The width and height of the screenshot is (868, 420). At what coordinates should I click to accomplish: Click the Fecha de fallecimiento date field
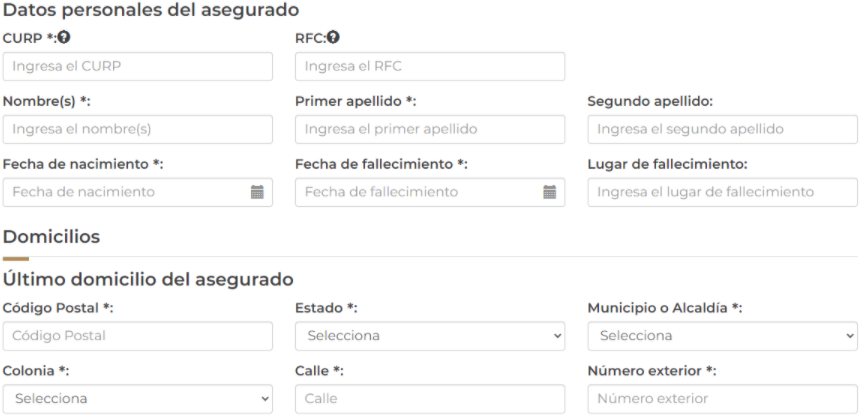pos(417,192)
